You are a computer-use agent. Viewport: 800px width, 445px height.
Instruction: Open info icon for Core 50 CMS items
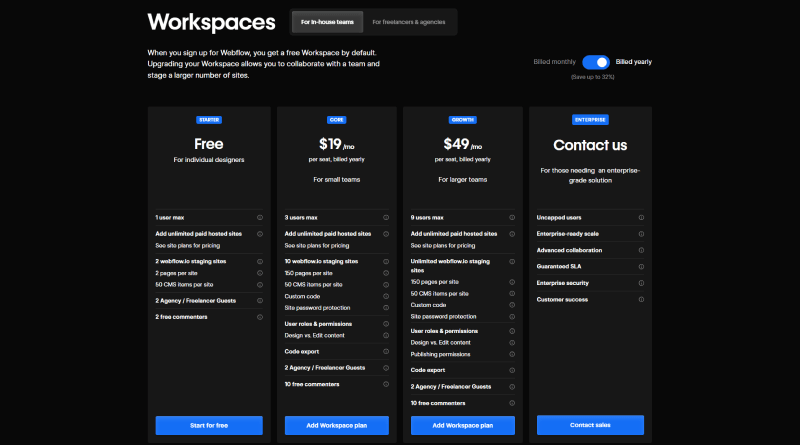pyautogui.click(x=386, y=285)
